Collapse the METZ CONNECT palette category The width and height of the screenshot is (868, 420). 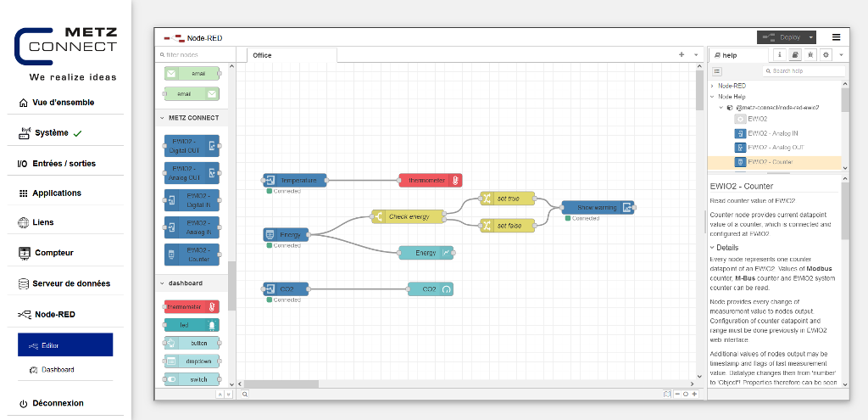point(162,118)
